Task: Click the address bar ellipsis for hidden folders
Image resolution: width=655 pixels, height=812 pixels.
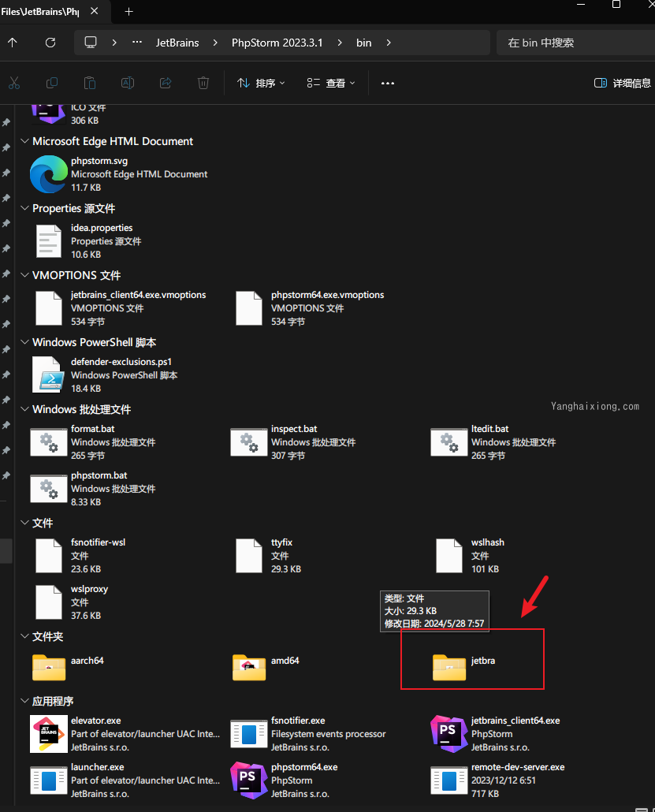Action: coord(137,43)
